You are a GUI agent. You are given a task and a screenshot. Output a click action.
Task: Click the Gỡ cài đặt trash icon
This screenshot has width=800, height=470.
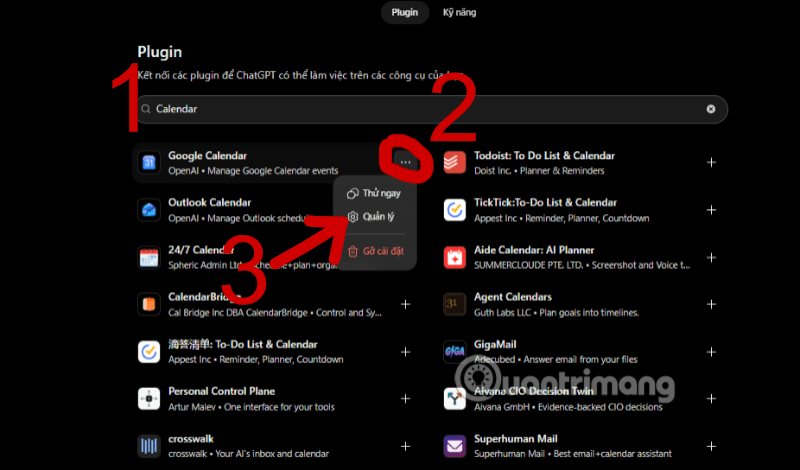tap(353, 251)
